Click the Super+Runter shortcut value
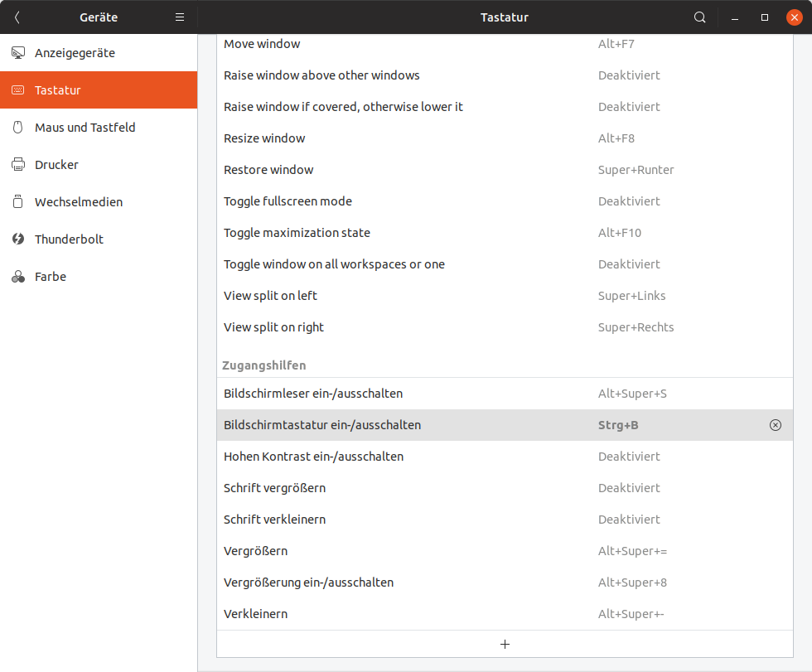Viewport: 812px width, 672px height. 636,170
